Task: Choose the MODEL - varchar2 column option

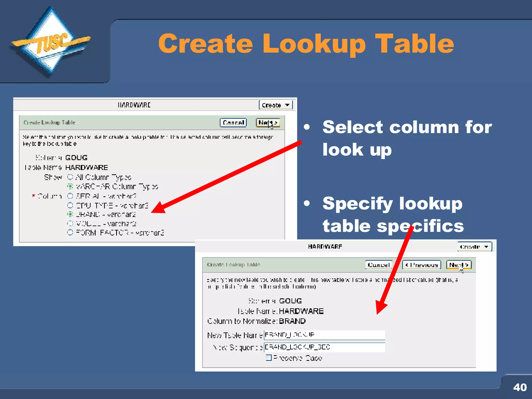Action: [70, 223]
